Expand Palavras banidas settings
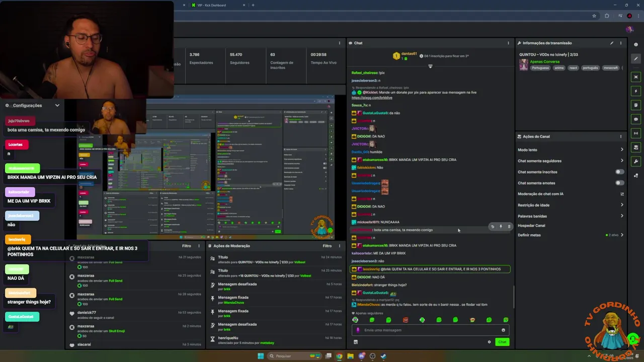644x362 pixels. pos(622,216)
